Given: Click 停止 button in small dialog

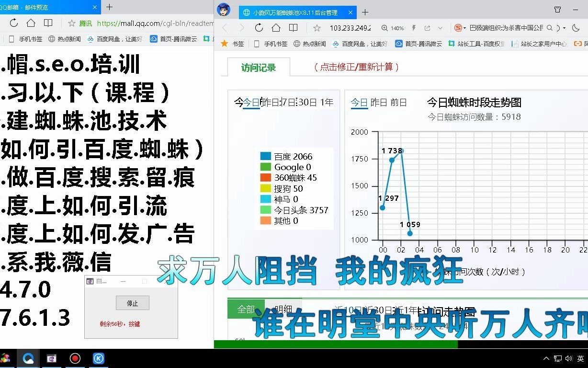Looking at the screenshot, I should (133, 303).
